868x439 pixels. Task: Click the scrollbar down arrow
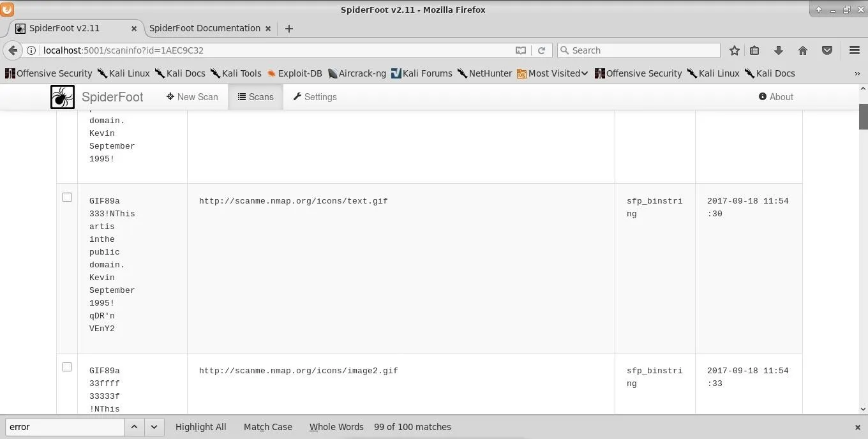tap(864, 410)
